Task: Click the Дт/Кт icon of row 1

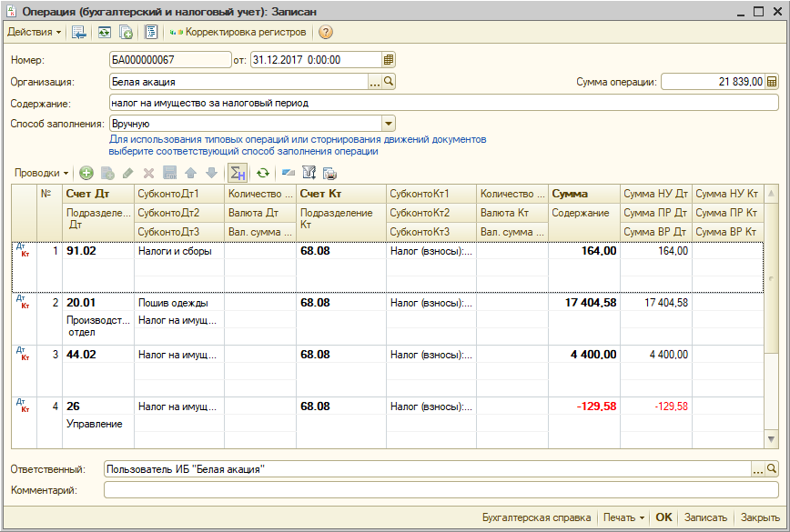Action: [23, 250]
